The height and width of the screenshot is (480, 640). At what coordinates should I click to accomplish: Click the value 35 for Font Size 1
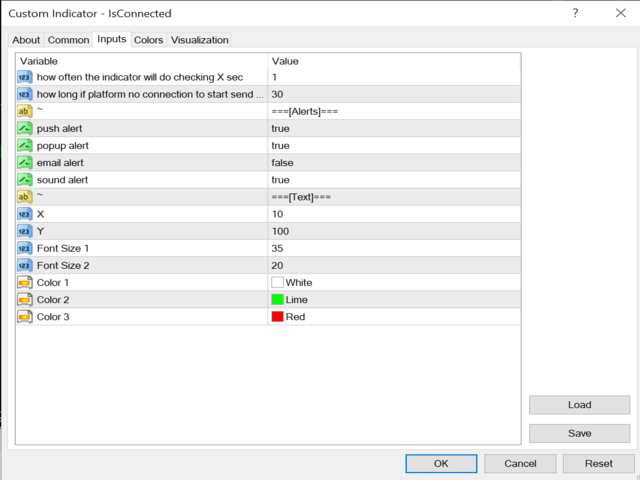click(277, 249)
